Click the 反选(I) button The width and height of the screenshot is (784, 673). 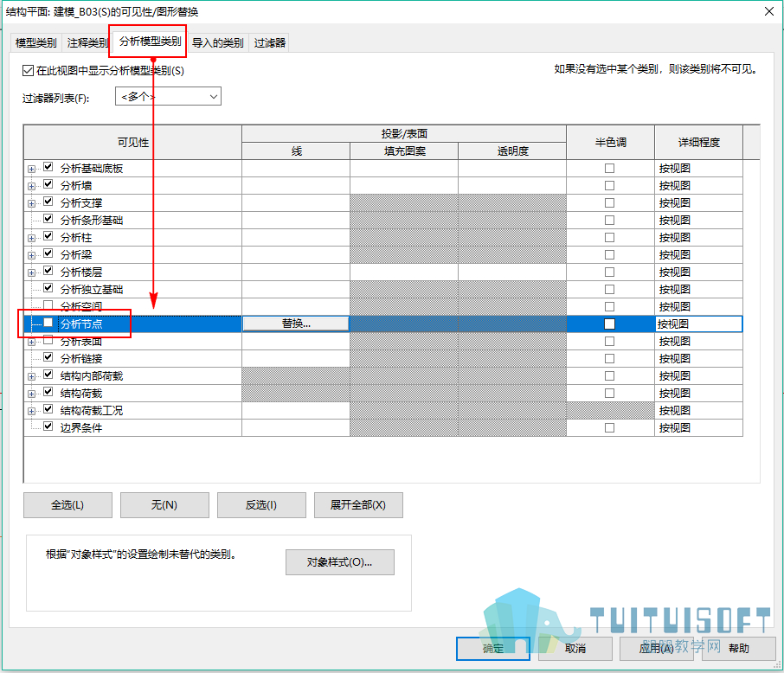(x=261, y=505)
